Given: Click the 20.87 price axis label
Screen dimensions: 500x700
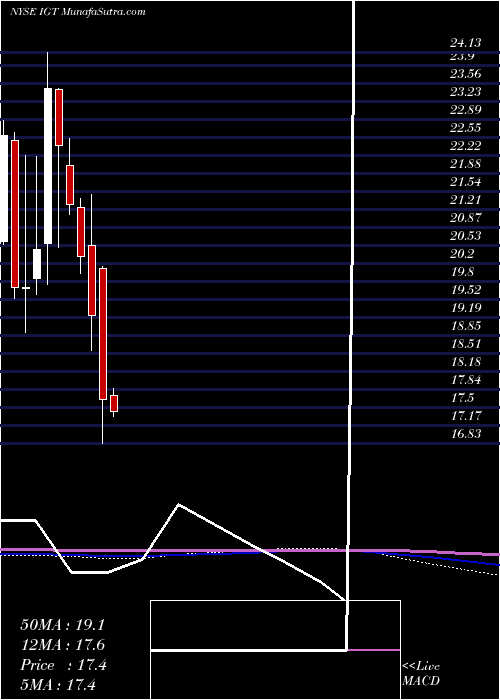Looking at the screenshot, I should 466,218.
